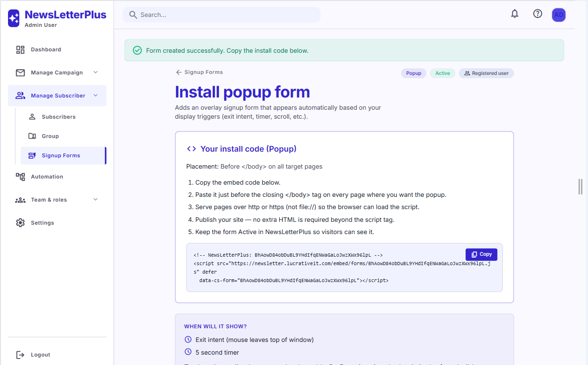Click the Subscribers person icon
Image resolution: width=588 pixels, height=365 pixels.
coord(32,117)
